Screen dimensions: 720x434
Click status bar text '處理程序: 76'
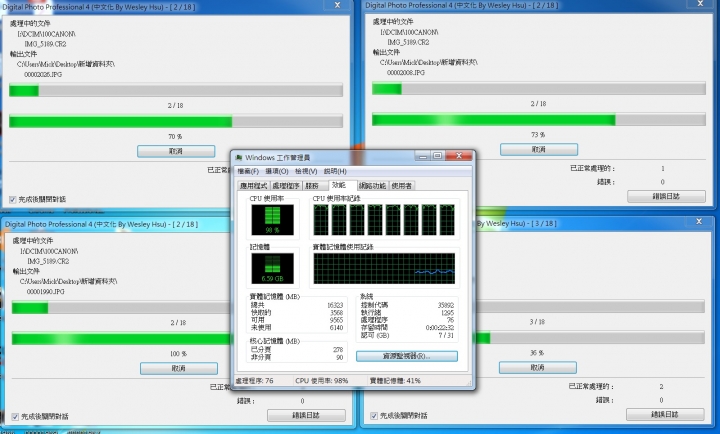tap(254, 381)
